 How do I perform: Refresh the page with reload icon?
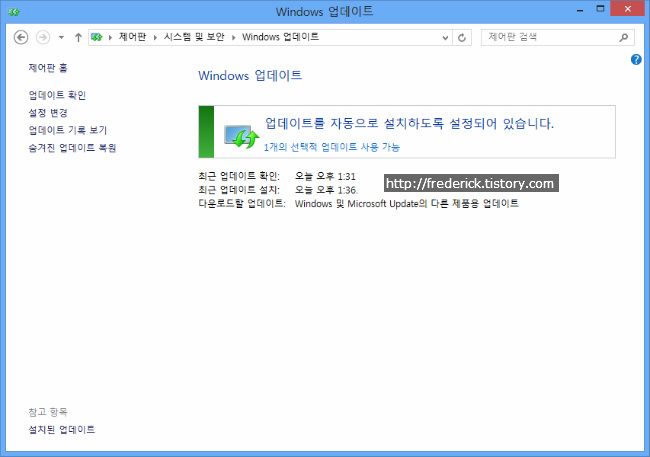[x=462, y=38]
